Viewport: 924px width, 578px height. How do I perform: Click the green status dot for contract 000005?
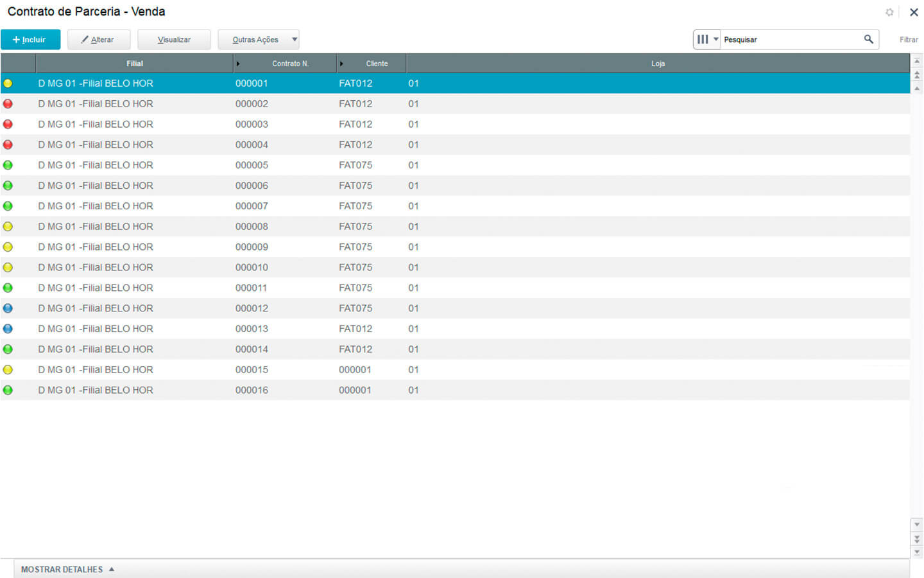click(x=8, y=165)
